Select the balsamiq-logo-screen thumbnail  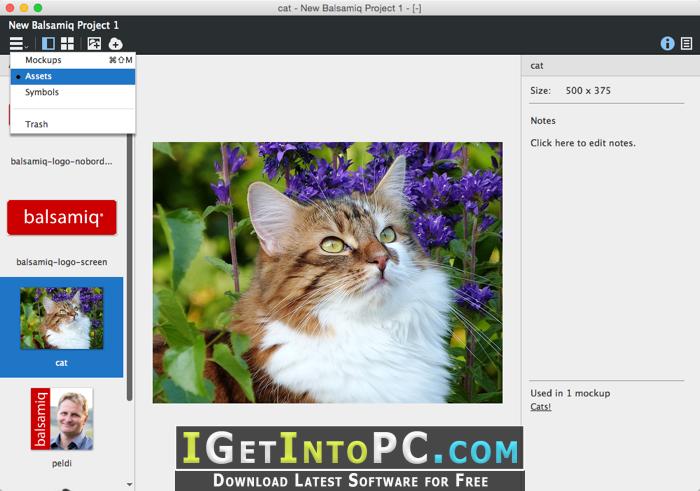[x=62, y=217]
